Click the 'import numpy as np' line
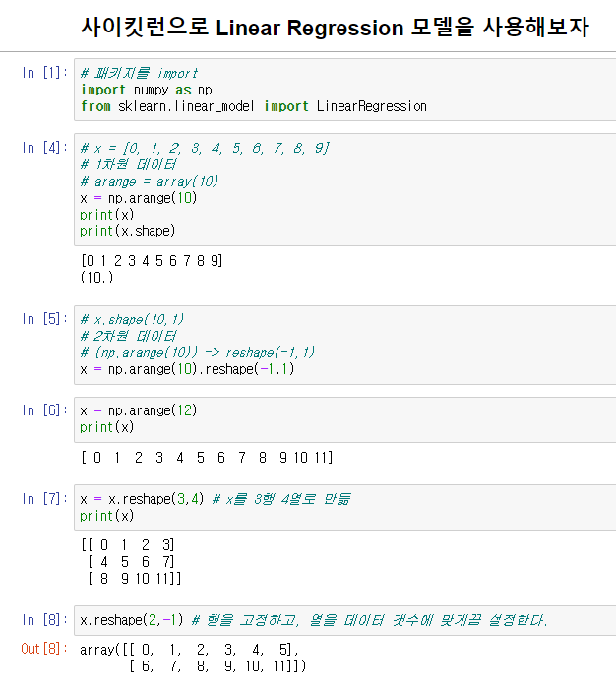Screen dimensions: 616x692 click(146, 90)
